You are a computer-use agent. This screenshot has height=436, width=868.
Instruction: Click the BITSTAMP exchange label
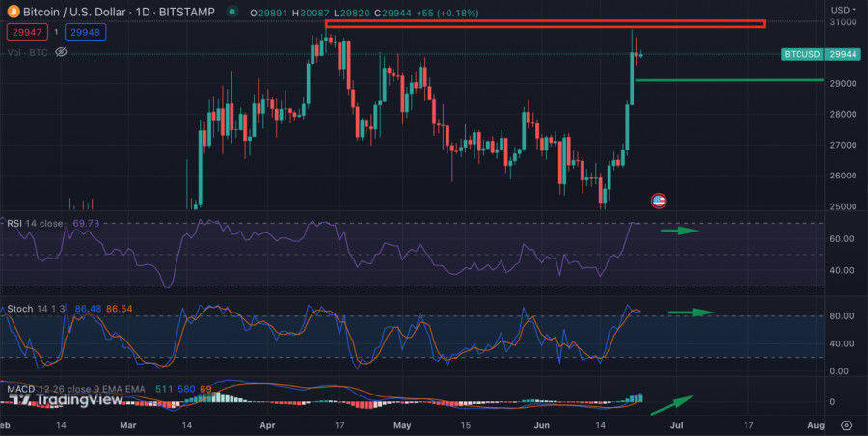(x=187, y=12)
